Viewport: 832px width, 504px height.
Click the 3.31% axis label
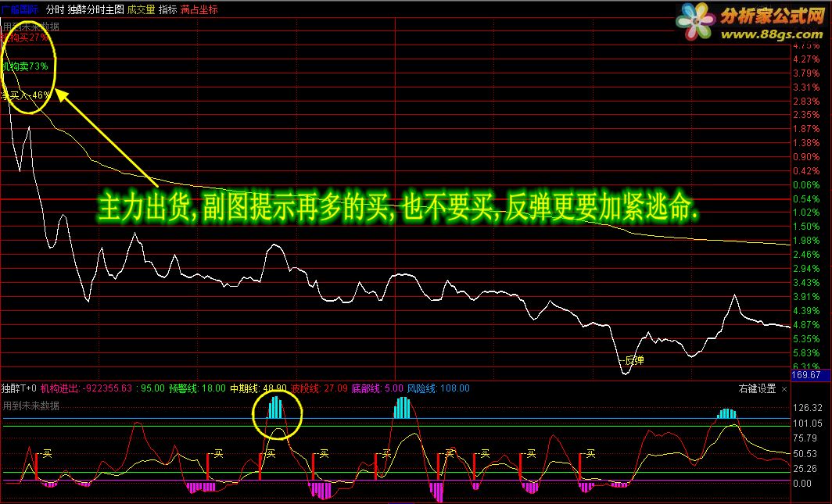(806, 87)
